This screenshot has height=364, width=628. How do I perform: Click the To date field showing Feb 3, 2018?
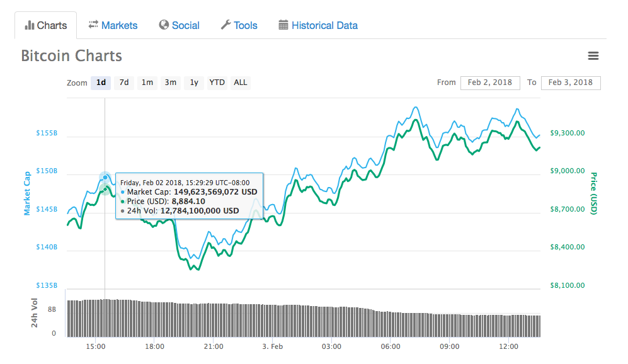(x=571, y=82)
